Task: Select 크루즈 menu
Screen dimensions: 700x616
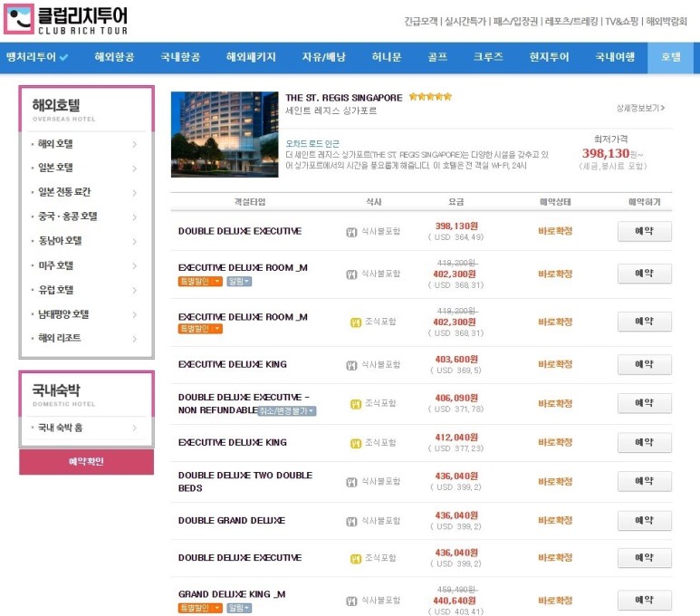Action: click(488, 57)
